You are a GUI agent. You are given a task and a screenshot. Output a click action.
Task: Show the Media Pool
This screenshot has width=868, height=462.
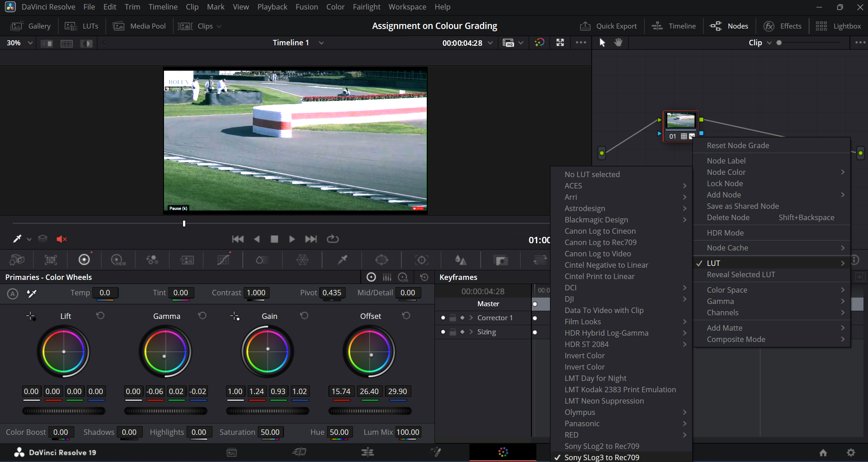tap(140, 26)
